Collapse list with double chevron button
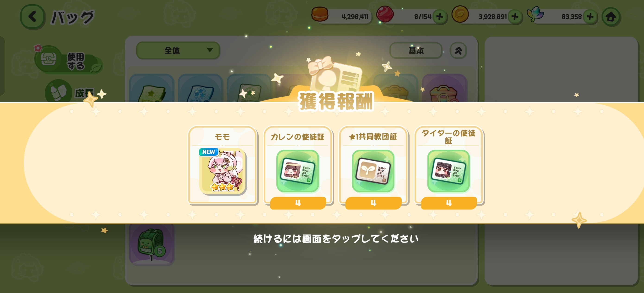The width and height of the screenshot is (644, 293). [x=458, y=51]
